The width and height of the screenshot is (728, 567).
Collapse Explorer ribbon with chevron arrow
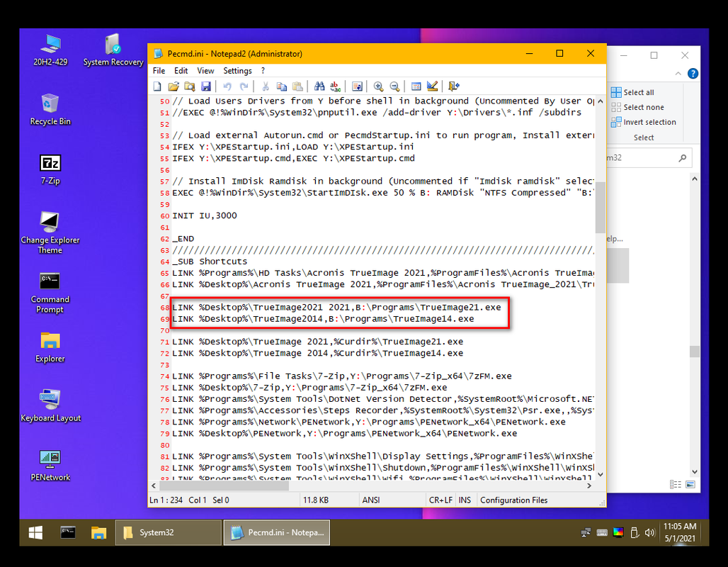(678, 74)
